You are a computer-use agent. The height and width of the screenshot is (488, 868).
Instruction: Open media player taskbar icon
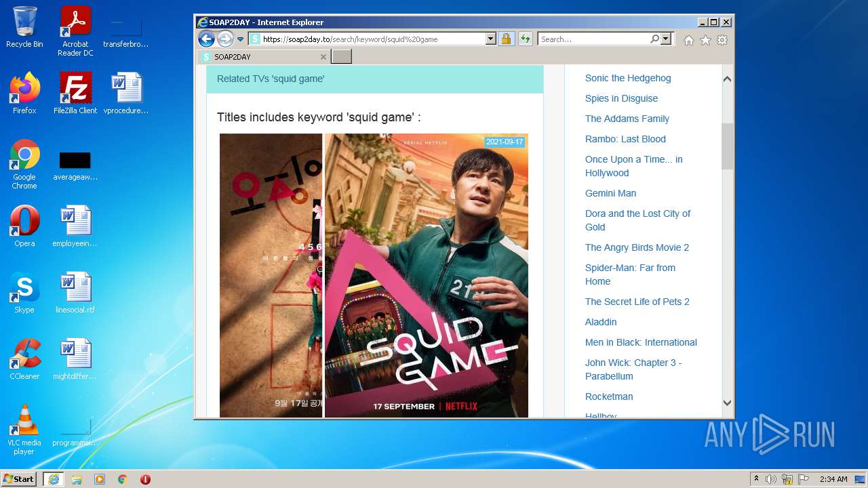100,479
